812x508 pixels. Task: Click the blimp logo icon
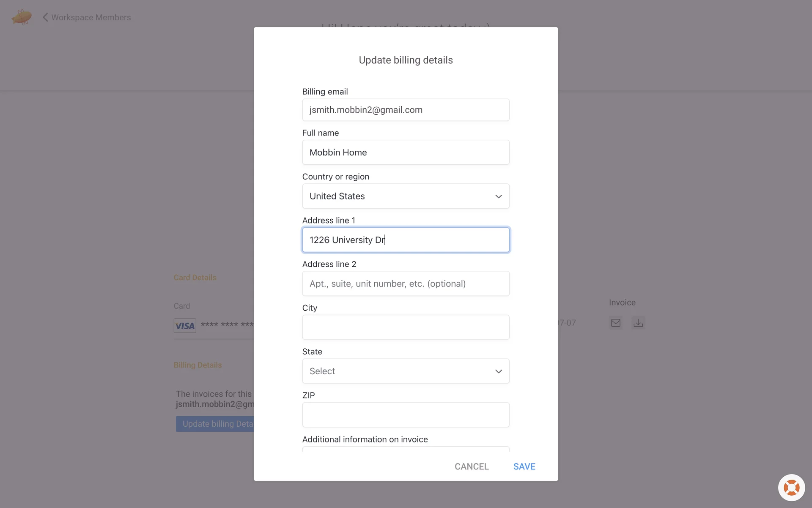pyautogui.click(x=22, y=17)
